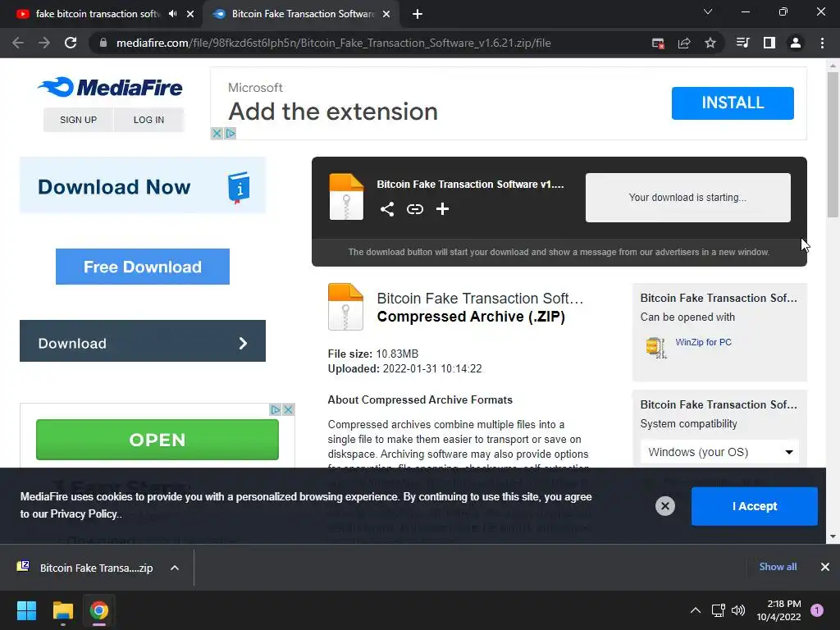Mute the YouTube tab audio icon

172,14
